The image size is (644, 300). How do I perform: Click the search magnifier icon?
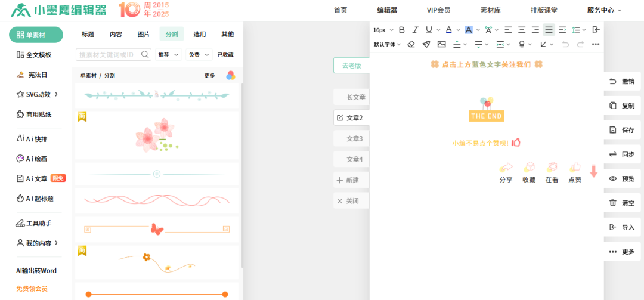145,54
